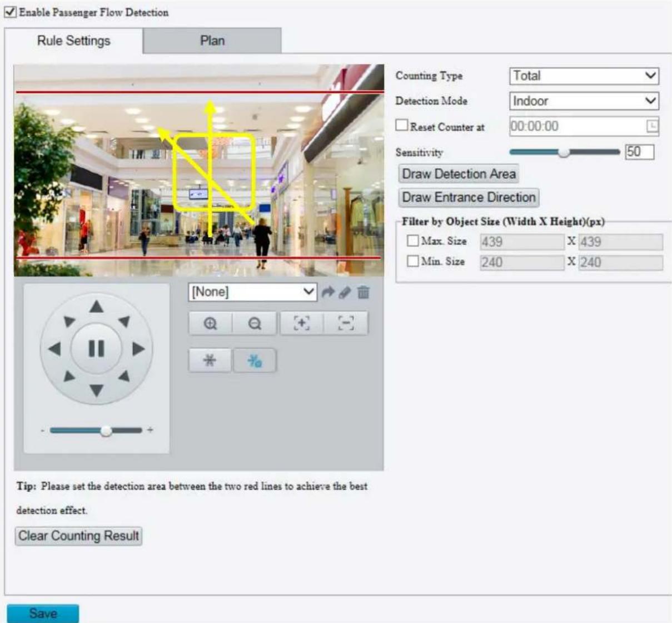672x623 pixels.
Task: Open the Detection Mode dropdown
Action: coord(584,101)
